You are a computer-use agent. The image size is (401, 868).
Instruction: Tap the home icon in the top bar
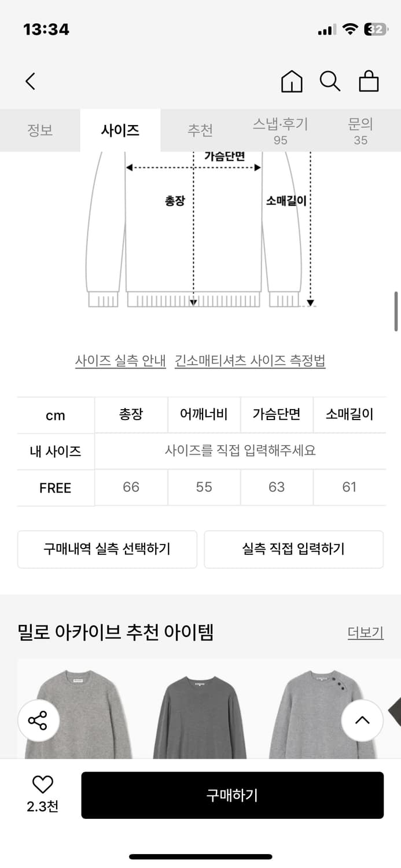click(292, 81)
